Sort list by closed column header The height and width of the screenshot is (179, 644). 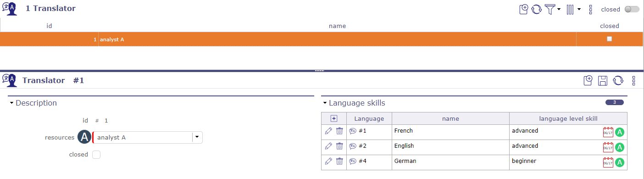[610, 26]
